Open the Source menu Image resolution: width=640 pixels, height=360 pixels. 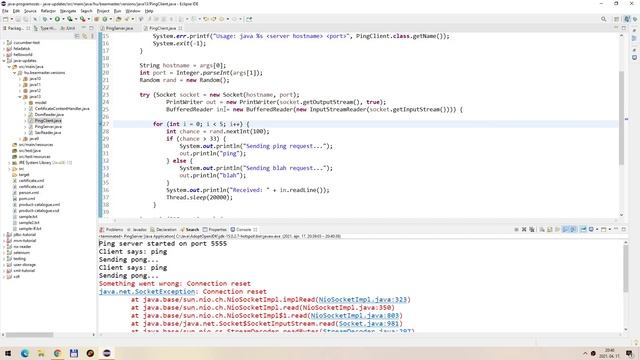[x=30, y=11]
